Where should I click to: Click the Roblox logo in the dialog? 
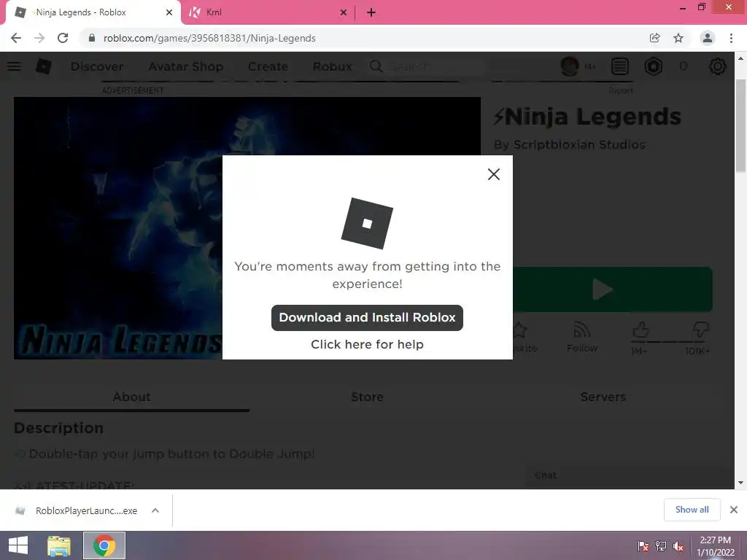click(367, 223)
